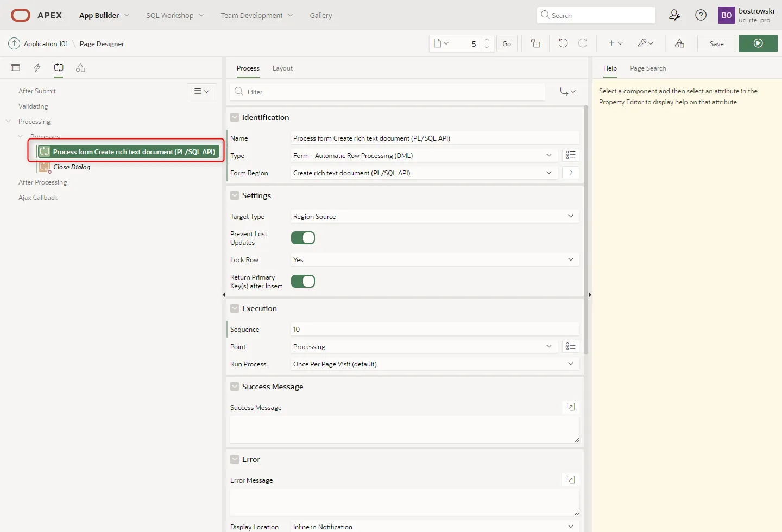The height and width of the screenshot is (532, 782).
Task: Expand the Target Type select list
Action: (434, 217)
